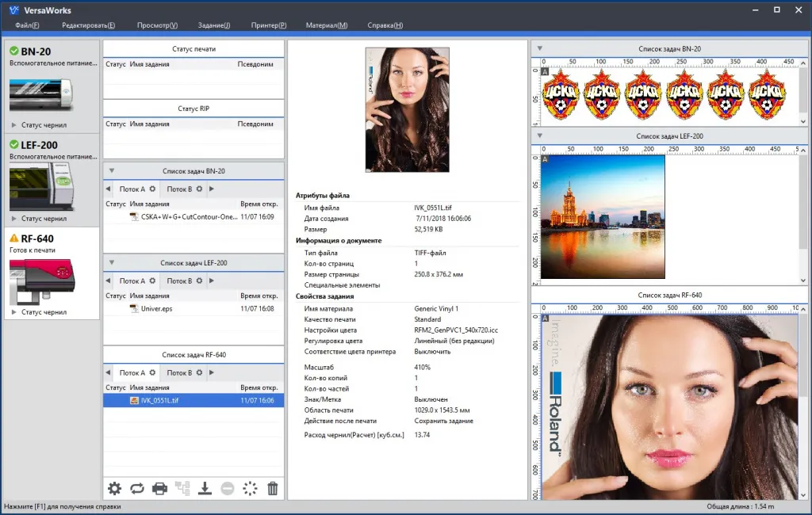This screenshot has width=812, height=515.
Task: Expand Статус чернил under RF-640
Action: pos(13,312)
